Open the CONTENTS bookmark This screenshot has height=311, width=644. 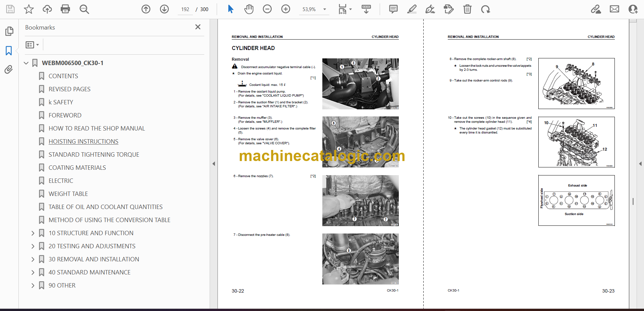63,76
